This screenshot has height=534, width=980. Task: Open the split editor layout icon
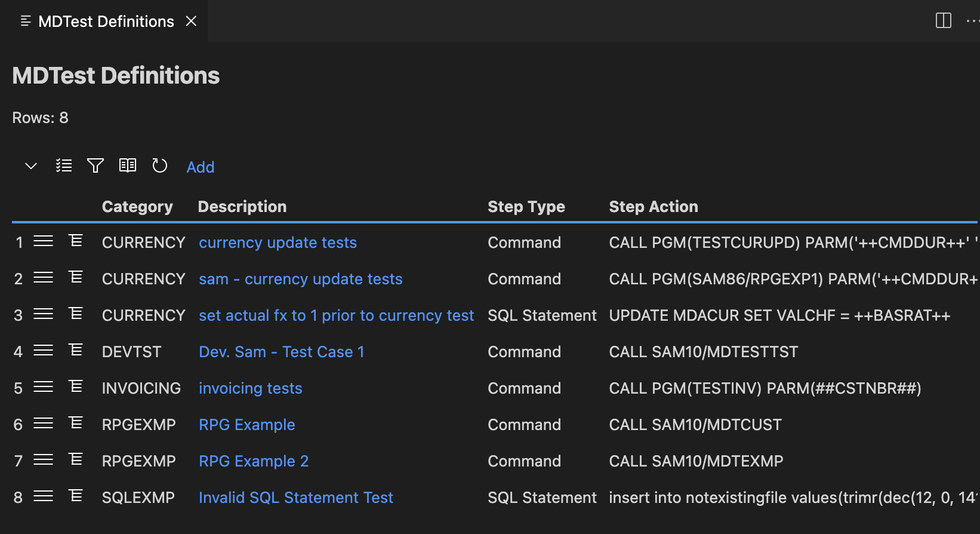click(x=943, y=21)
